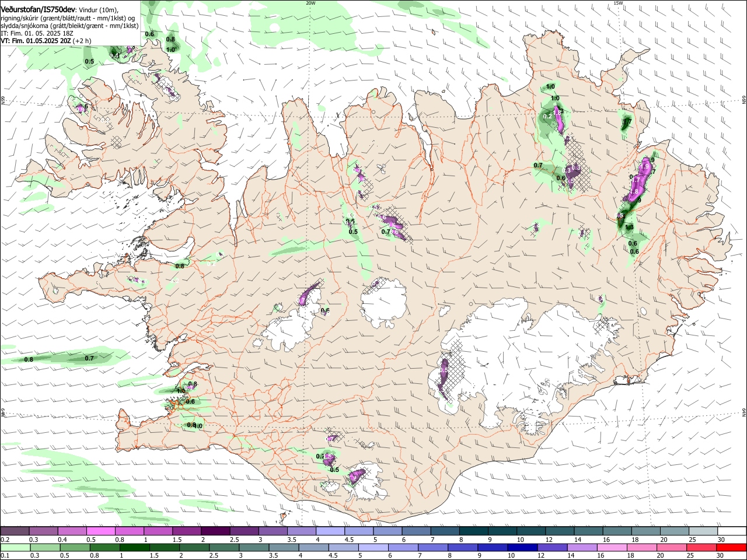Pick the snow scale swatch between 12 and 14
747x560 pixels.
(560, 531)
